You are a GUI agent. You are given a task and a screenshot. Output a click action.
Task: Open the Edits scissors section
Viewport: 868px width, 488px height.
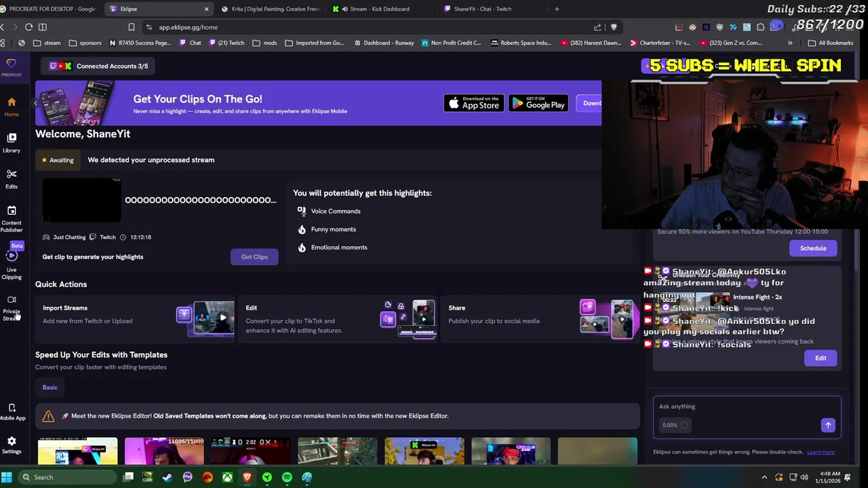pos(12,179)
